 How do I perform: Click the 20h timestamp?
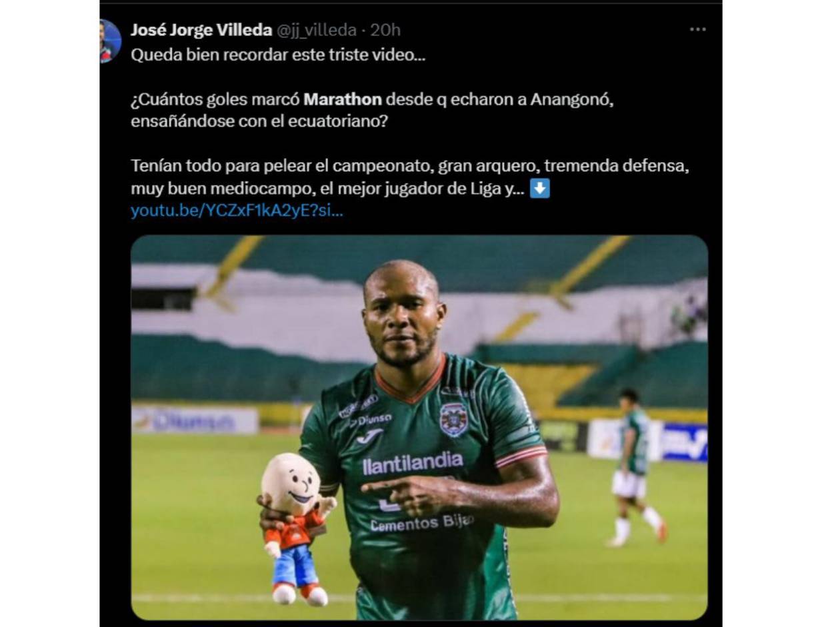(x=385, y=30)
